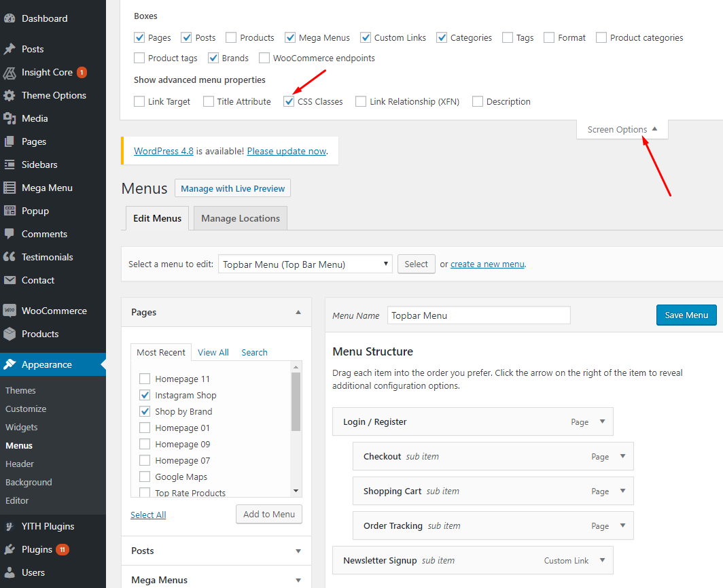
Task: Uncheck the Pages box option
Action: tap(139, 37)
